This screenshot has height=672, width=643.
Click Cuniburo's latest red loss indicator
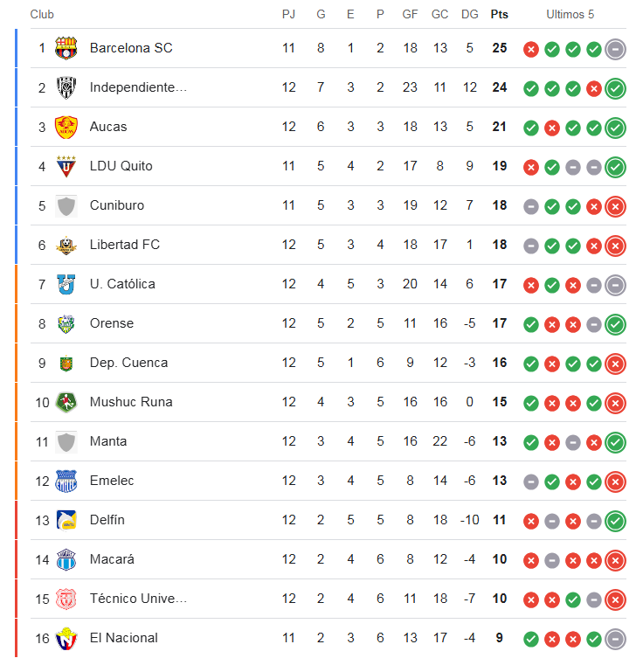[615, 206]
